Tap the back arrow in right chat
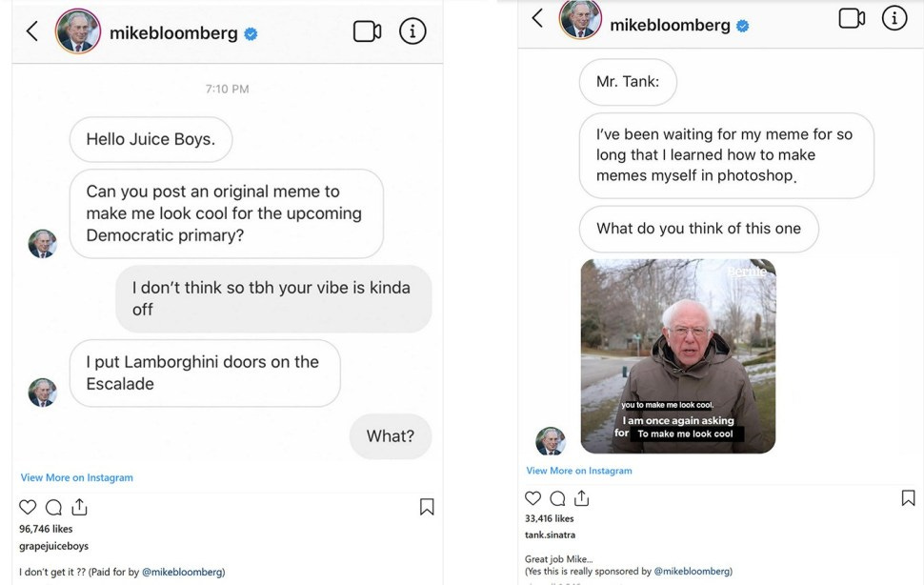The width and height of the screenshot is (924, 585). (537, 18)
